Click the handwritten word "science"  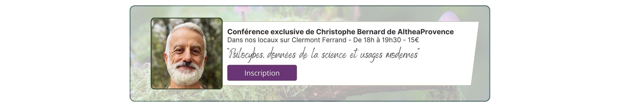334,55
